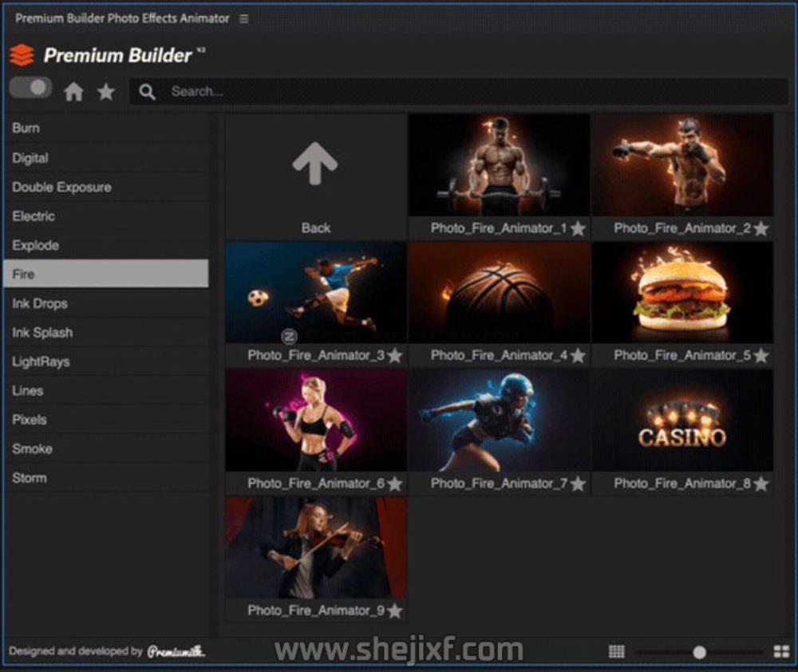Select the Photo_Fire_Animator_8 casino thumbnail
The image size is (798, 672).
tap(682, 421)
